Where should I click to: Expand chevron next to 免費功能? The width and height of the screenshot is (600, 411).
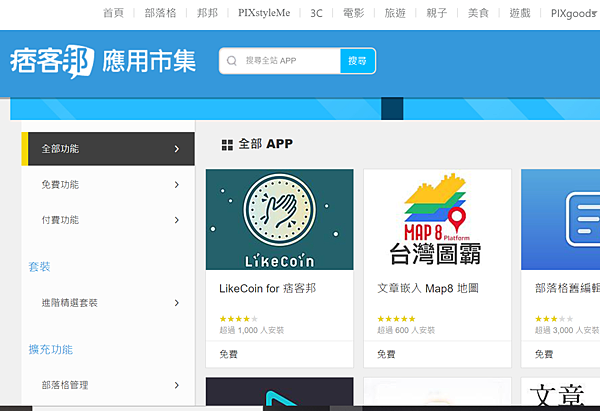pyautogui.click(x=177, y=185)
